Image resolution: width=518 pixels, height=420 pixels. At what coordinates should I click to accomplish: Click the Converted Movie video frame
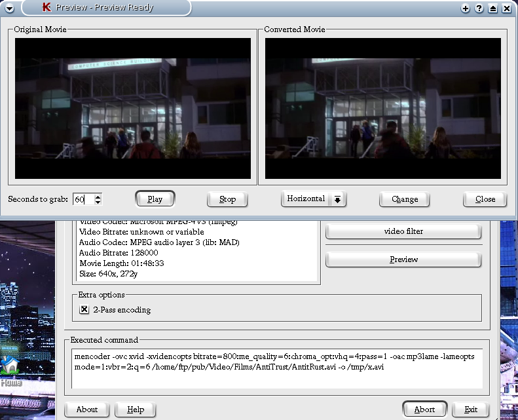coord(383,108)
